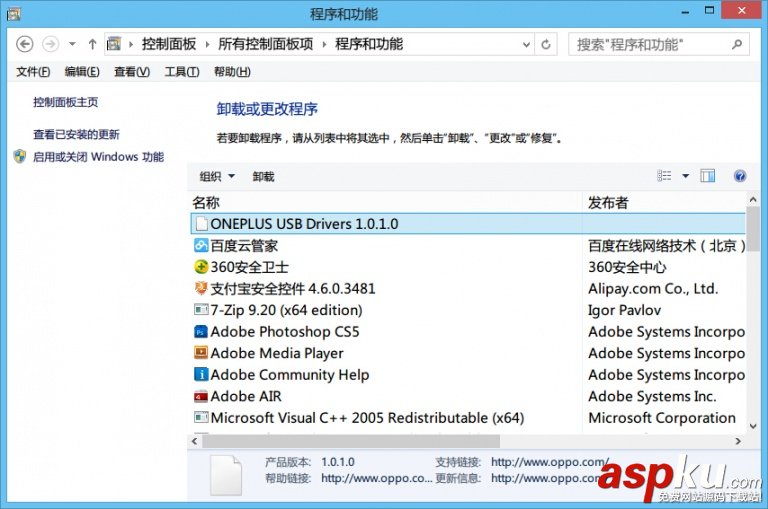Click the change view icon

[x=664, y=176]
